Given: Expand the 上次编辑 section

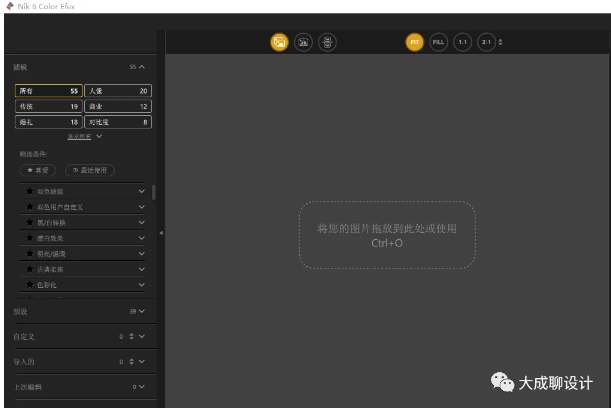Looking at the screenshot, I should coord(141,386).
